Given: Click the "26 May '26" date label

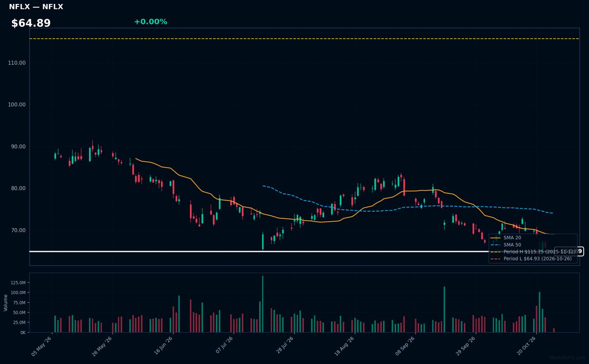Looking at the screenshot, I should (102, 346).
